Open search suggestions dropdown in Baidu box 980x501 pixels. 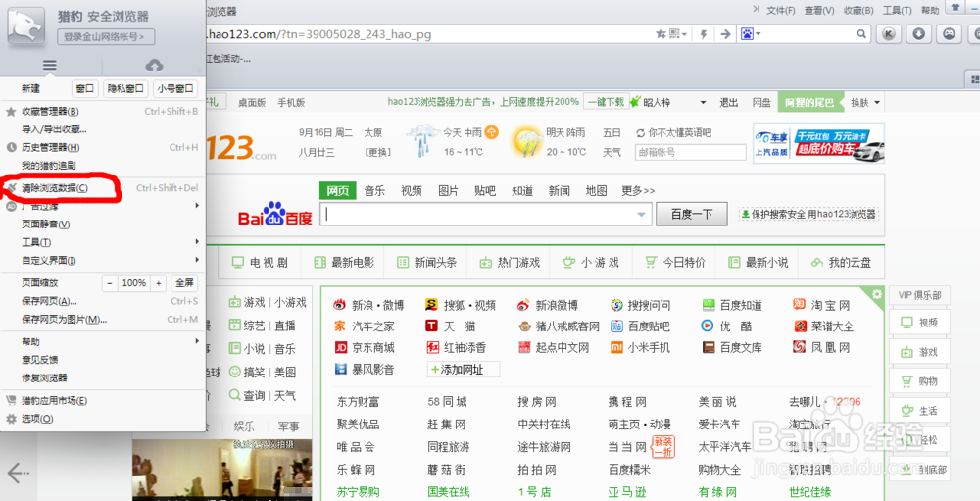pyautogui.click(x=641, y=215)
